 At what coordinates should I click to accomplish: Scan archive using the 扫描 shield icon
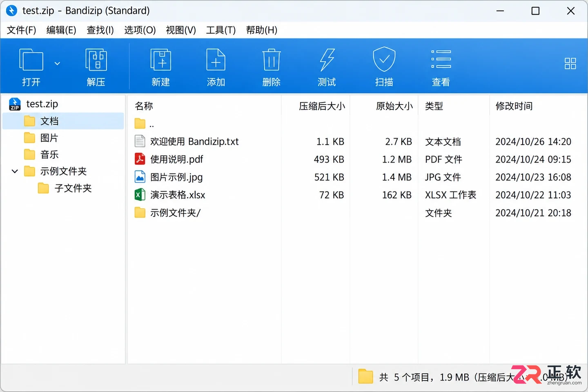pos(384,67)
